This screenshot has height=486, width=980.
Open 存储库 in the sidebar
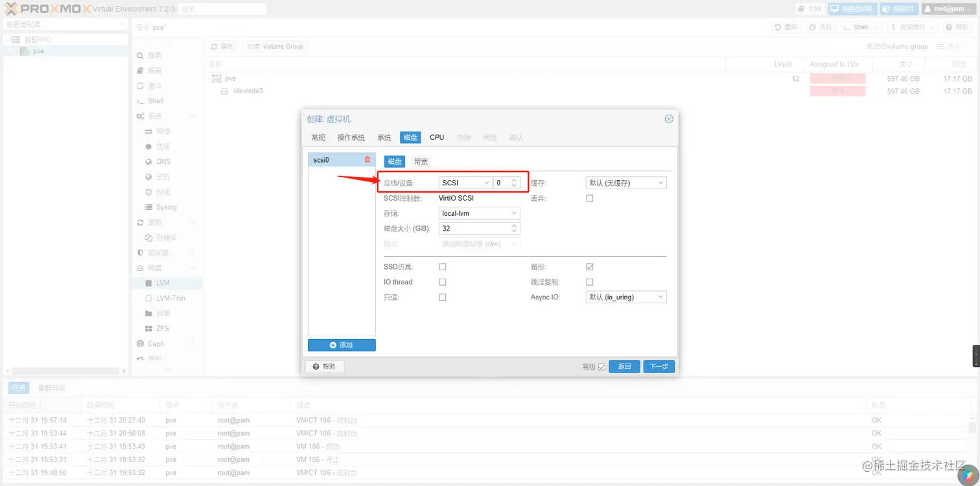tap(167, 238)
